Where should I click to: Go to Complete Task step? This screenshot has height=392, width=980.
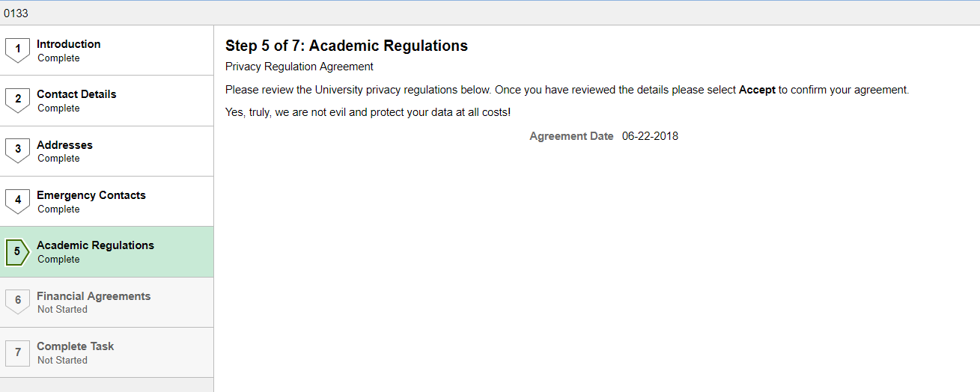(x=106, y=352)
